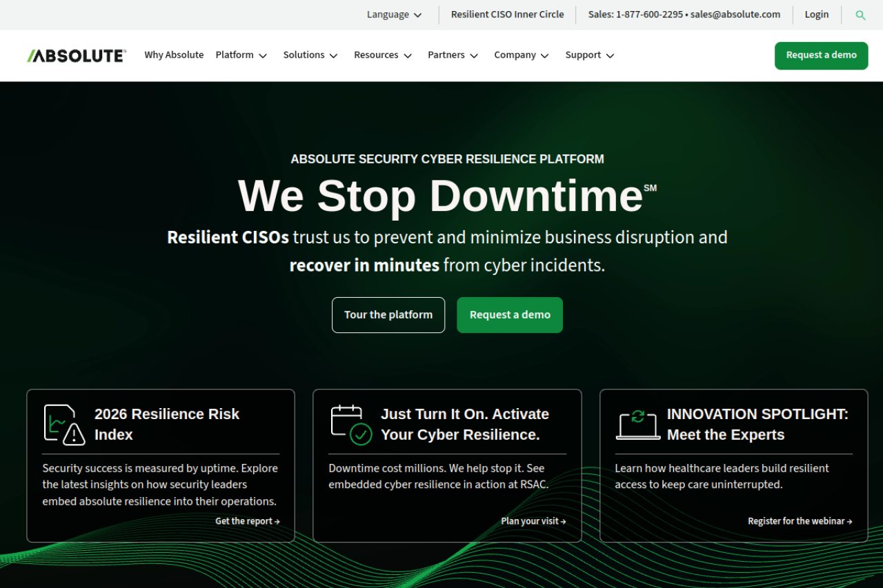Expand the Support menu

click(590, 55)
